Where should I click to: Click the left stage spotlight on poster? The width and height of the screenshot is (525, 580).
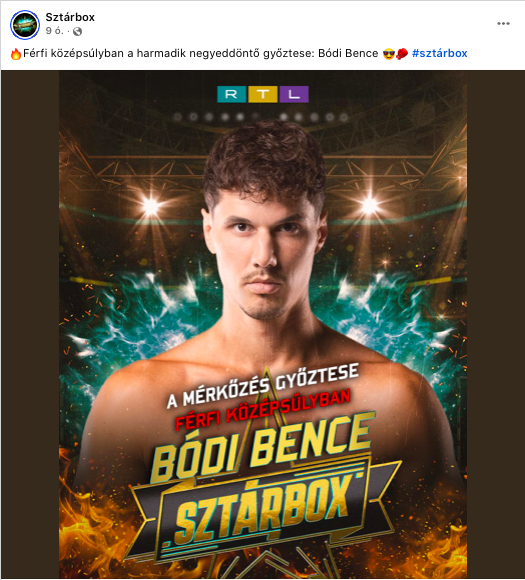click(151, 206)
